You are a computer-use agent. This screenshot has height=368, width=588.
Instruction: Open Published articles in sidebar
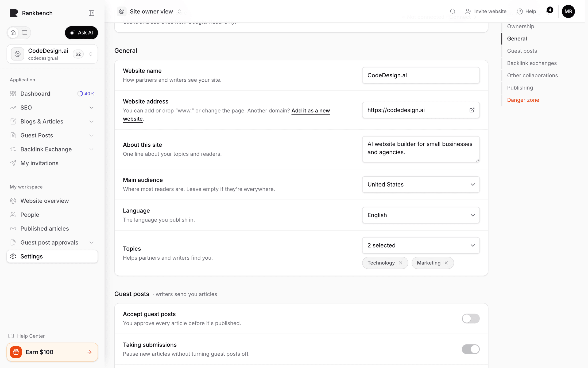(x=52, y=229)
